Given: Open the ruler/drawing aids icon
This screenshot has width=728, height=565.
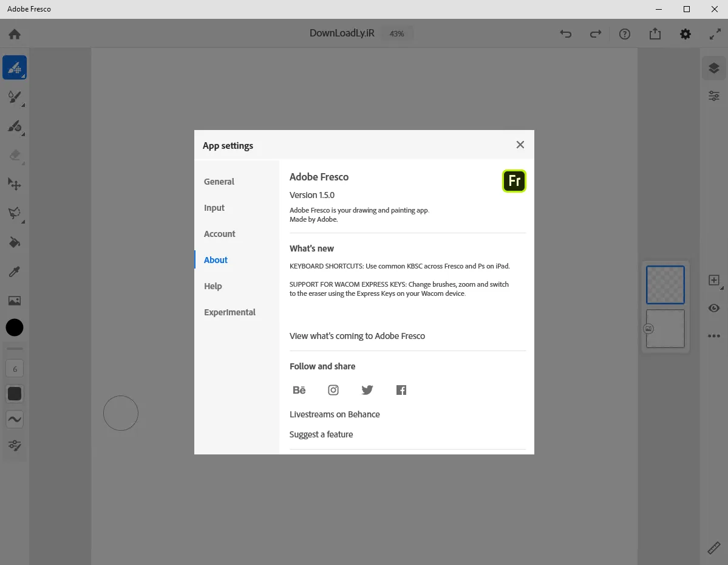Looking at the screenshot, I should pos(714,548).
